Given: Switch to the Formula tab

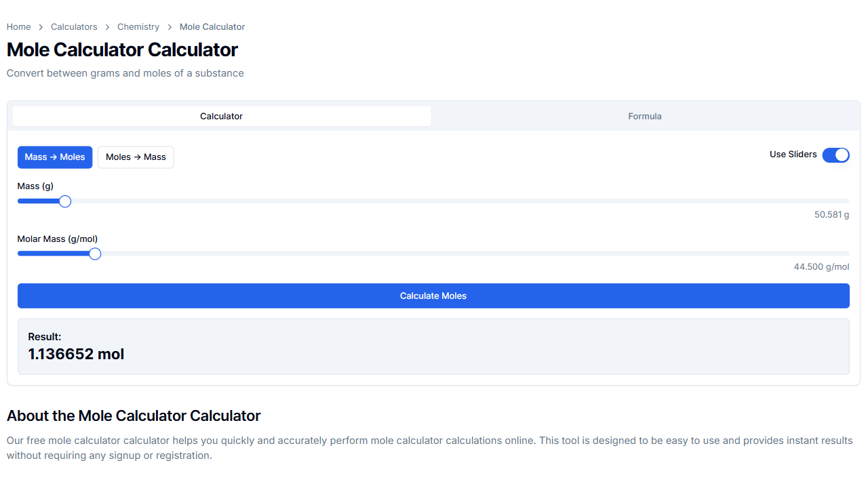Looking at the screenshot, I should 644,116.
